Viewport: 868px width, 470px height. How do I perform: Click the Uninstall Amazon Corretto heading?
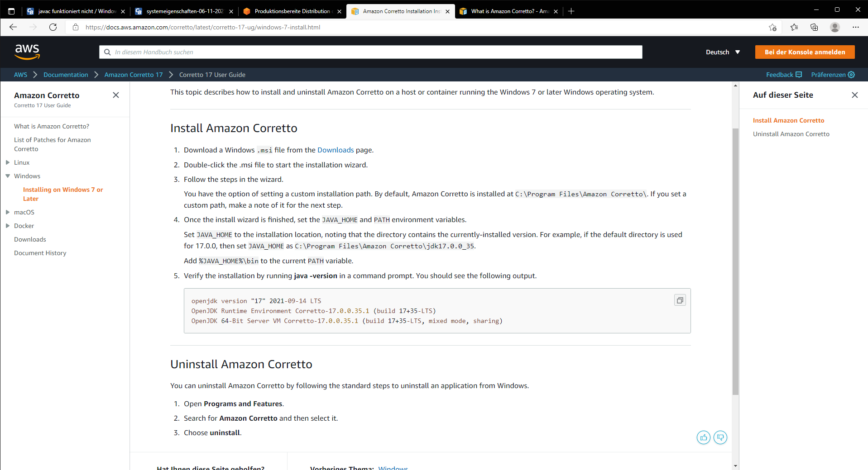[x=241, y=365]
